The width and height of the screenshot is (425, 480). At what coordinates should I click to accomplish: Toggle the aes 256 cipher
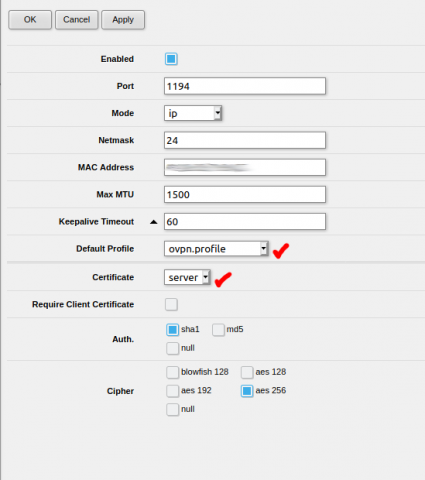click(247, 391)
